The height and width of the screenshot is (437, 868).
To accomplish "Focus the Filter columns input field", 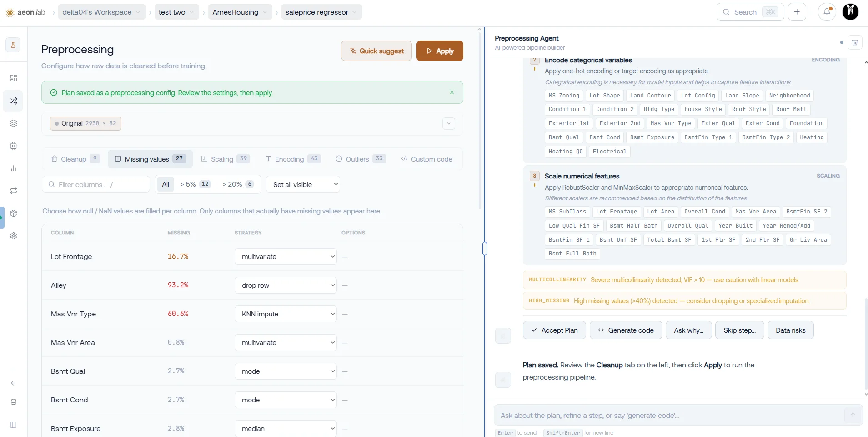I will 96,184.
